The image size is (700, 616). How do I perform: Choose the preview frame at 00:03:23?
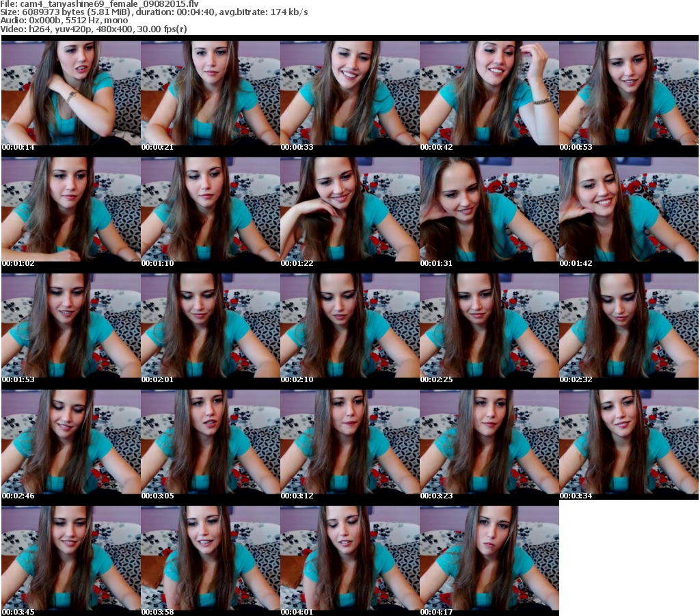pyautogui.click(x=489, y=442)
